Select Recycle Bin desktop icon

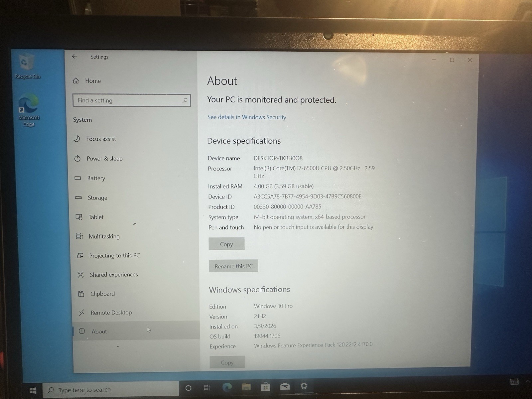click(27, 66)
